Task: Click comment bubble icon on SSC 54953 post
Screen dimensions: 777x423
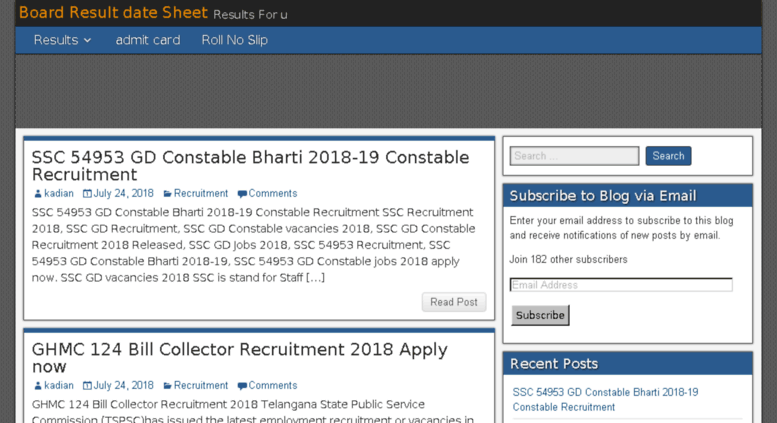Action: pos(242,194)
